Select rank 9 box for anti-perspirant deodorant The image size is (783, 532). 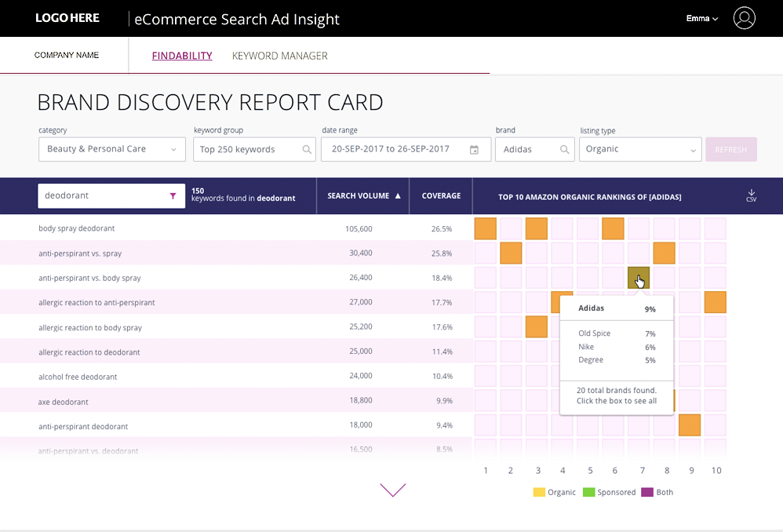690,425
